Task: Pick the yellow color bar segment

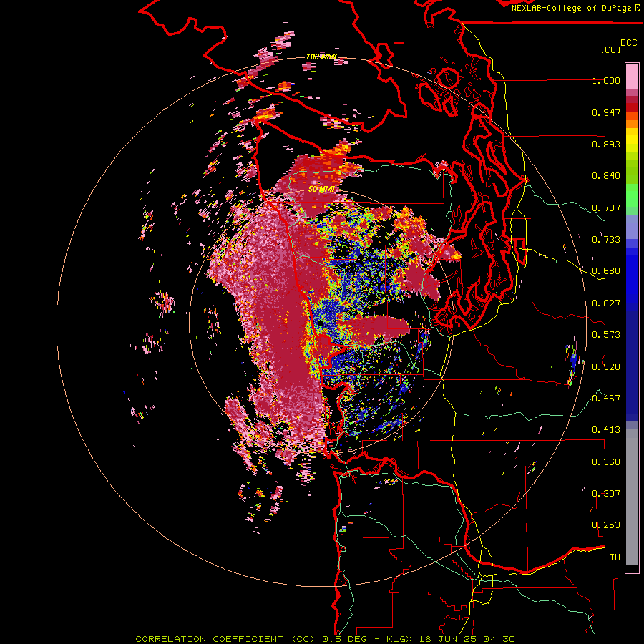Action: click(x=632, y=140)
